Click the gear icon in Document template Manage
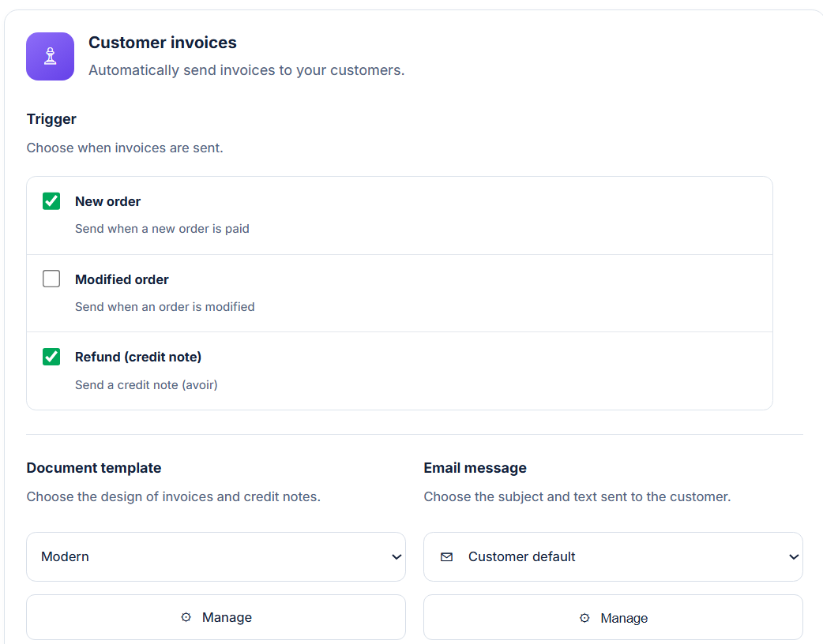Image resolution: width=823 pixels, height=644 pixels. (186, 617)
